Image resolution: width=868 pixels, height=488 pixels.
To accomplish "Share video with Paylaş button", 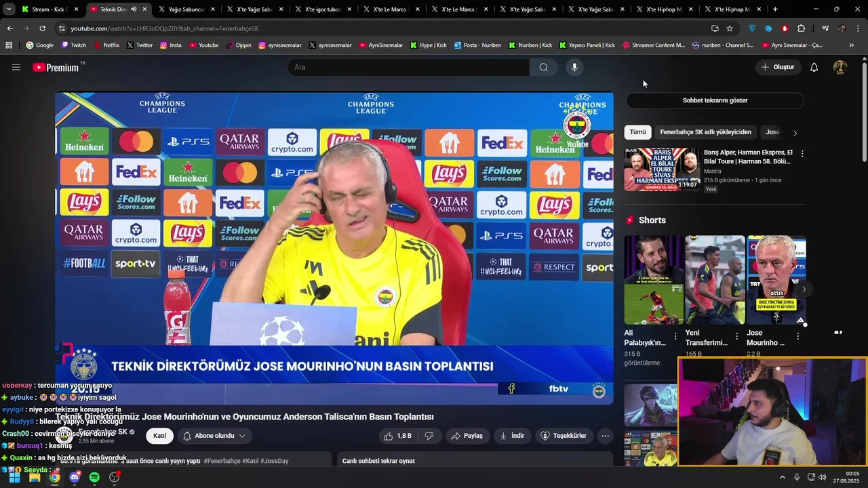I will coord(467,436).
